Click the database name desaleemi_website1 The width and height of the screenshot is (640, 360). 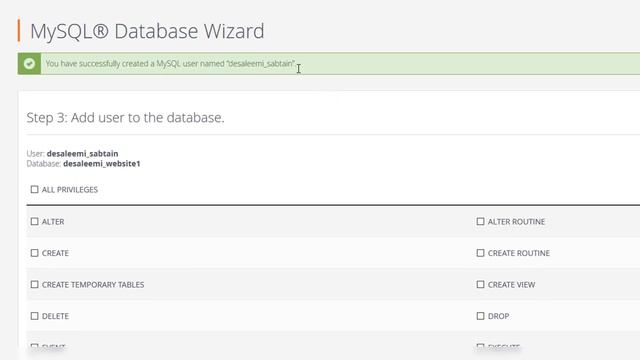[102, 164]
